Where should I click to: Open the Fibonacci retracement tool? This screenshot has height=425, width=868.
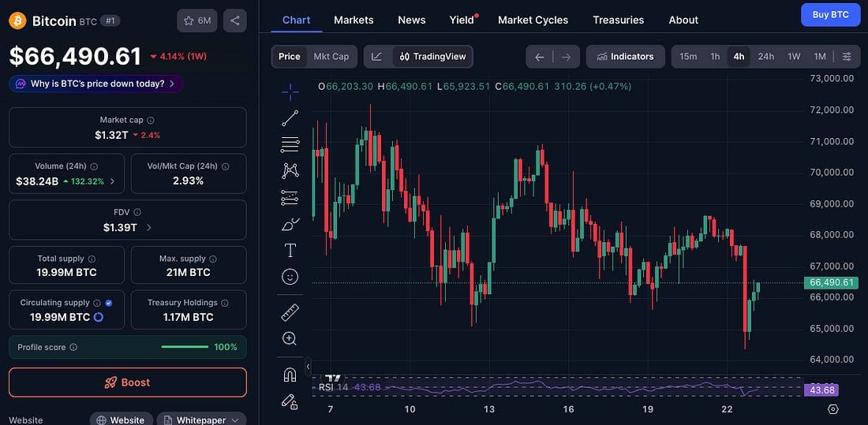pos(290,144)
